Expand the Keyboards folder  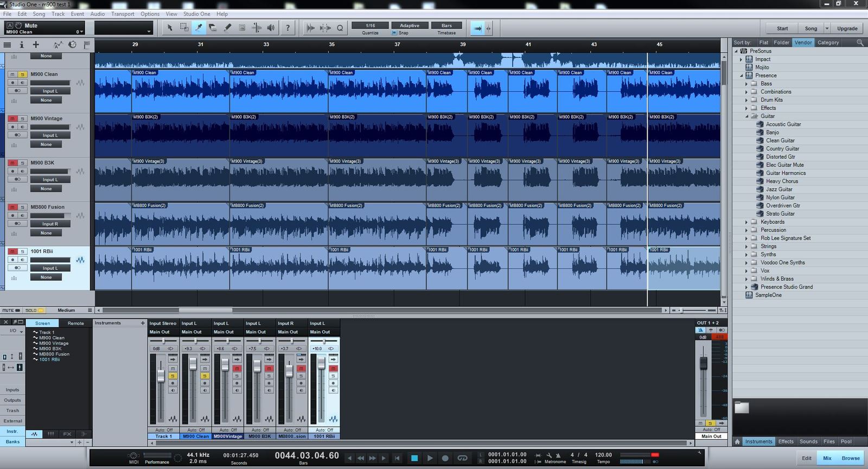tap(746, 222)
